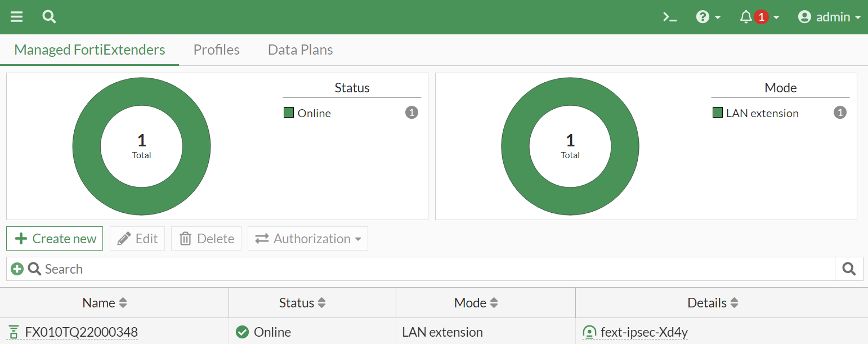Click the header search magnifier icon
The height and width of the screenshot is (344, 868).
[x=49, y=17]
